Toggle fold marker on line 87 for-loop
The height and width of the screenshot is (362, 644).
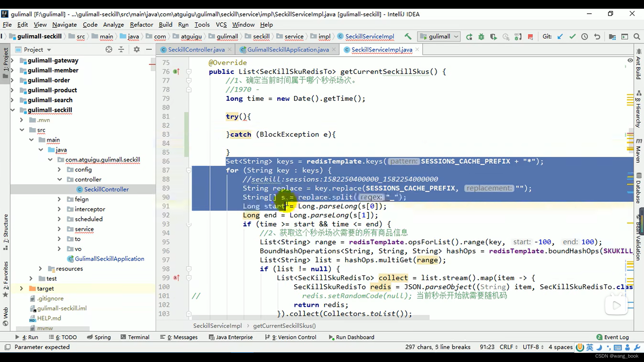(x=189, y=170)
